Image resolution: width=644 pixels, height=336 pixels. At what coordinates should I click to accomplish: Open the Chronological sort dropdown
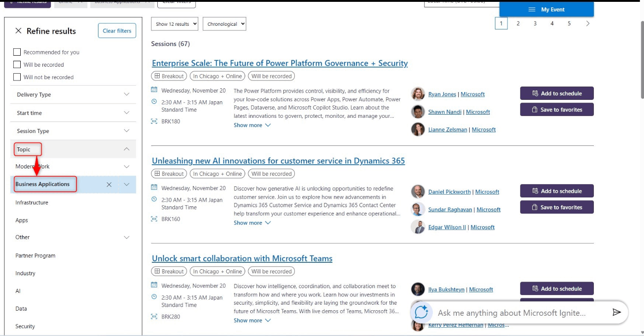pos(224,24)
